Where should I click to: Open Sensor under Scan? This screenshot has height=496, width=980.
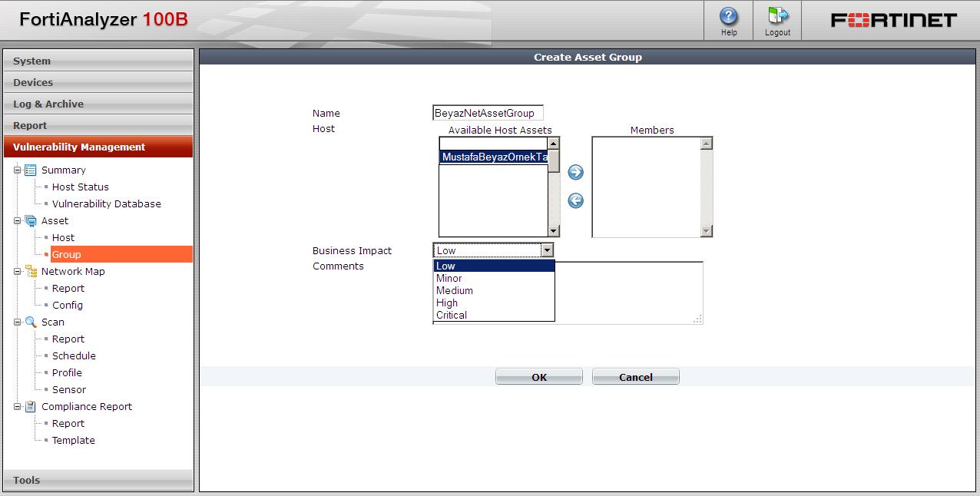[69, 389]
